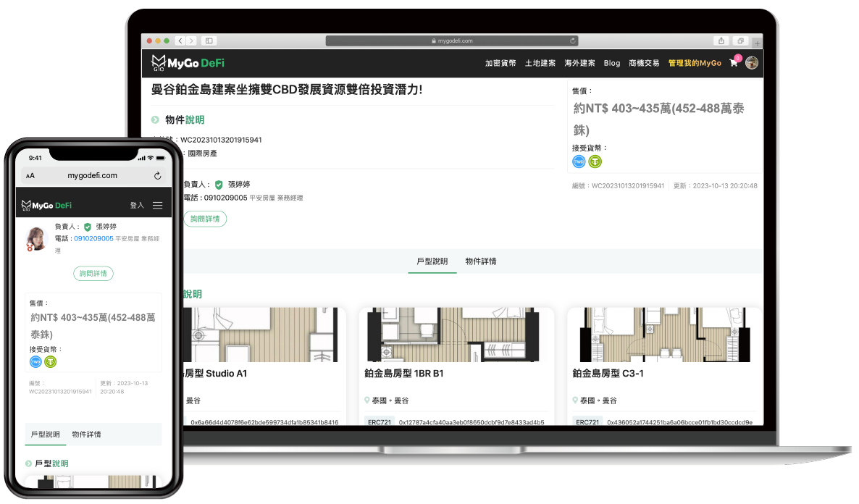Tap phone number 0910209005 on phone
Screen dimensions: 859x504
[93, 238]
